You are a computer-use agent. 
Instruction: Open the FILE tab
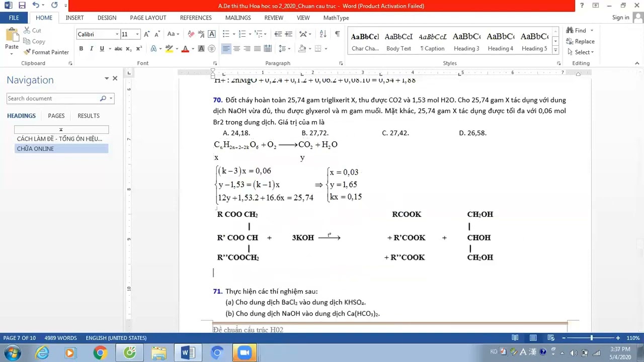14,18
